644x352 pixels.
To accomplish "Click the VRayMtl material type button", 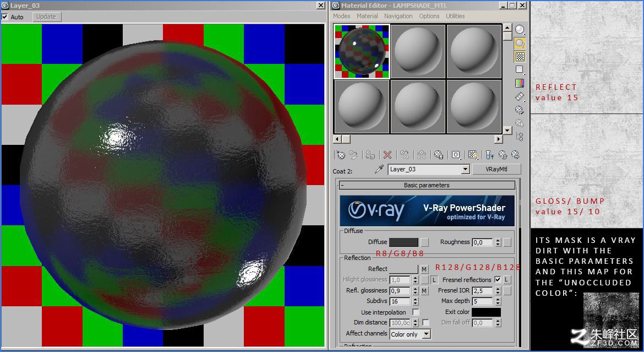I will 496,169.
